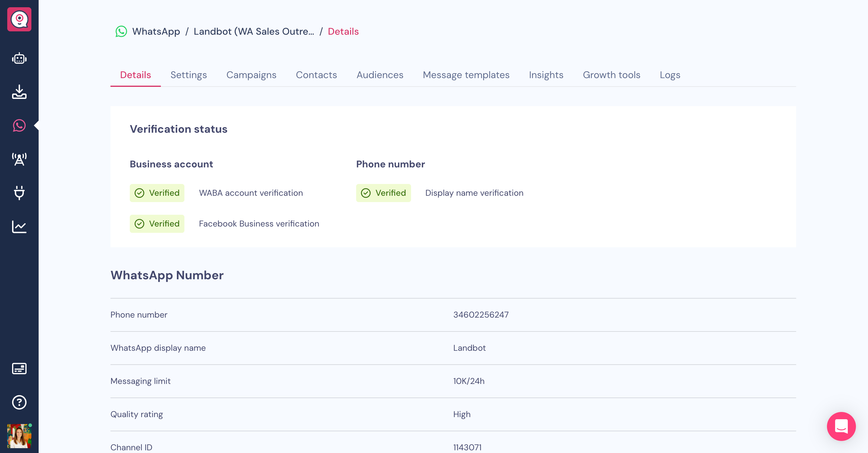The image size is (868, 453).
Task: Click the WhatsApp breadcrumb link
Action: [156, 31]
